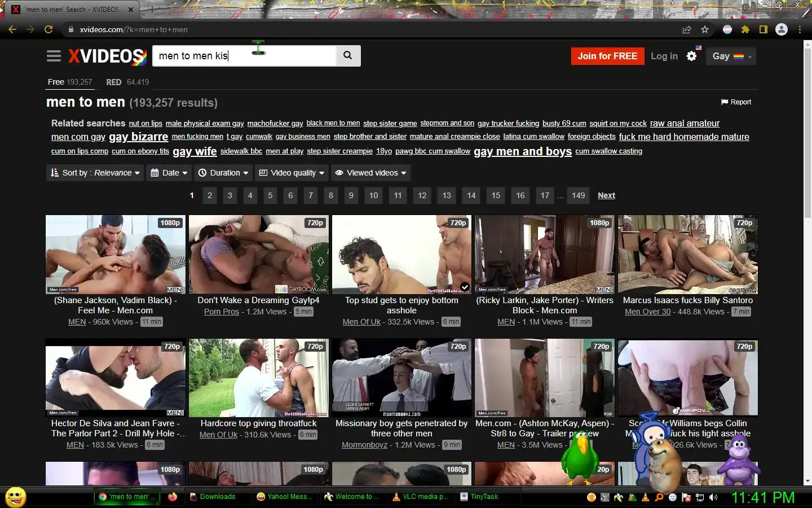This screenshot has height=508, width=812.
Task: Open the 'Welcome to' taskbar item
Action: 353,497
